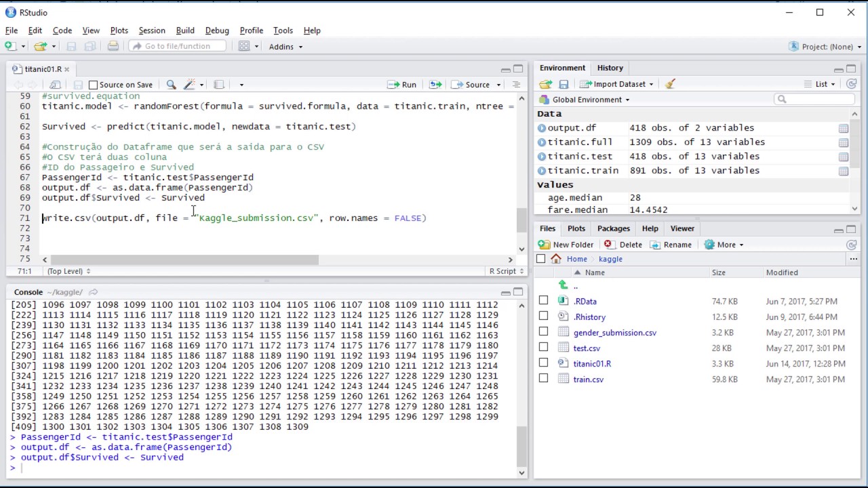Open the Import Dataset dropdown

616,84
